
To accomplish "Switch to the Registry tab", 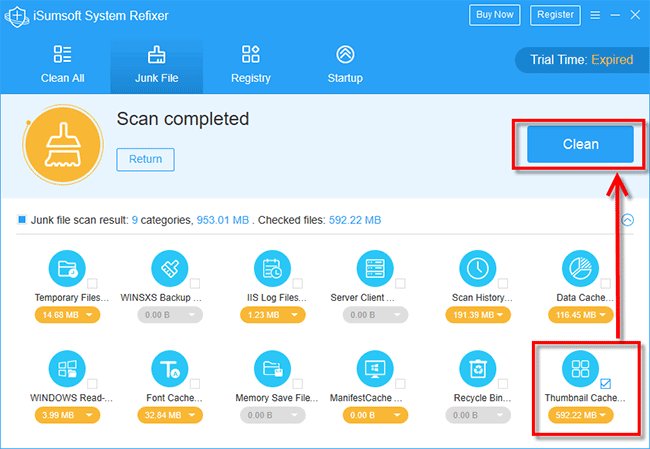I will click(x=251, y=65).
